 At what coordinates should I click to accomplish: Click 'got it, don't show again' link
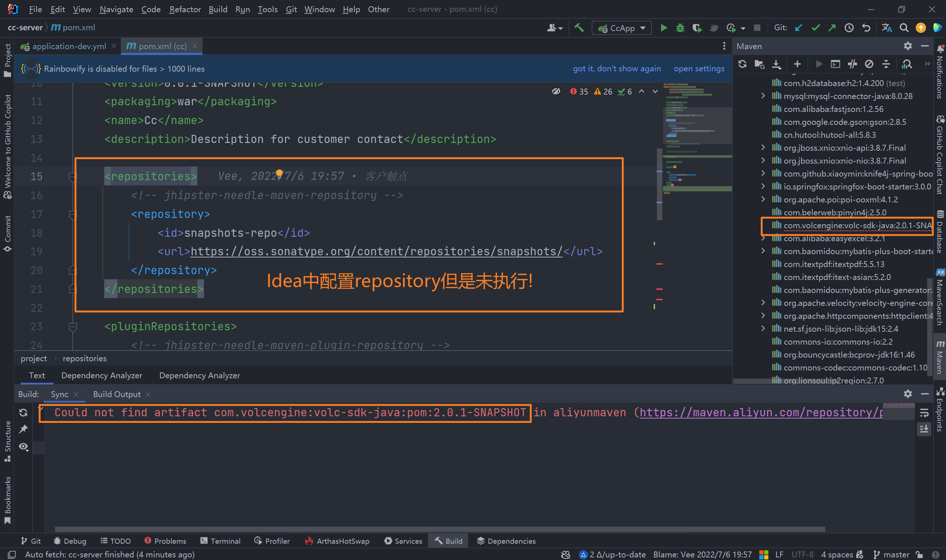[616, 69]
